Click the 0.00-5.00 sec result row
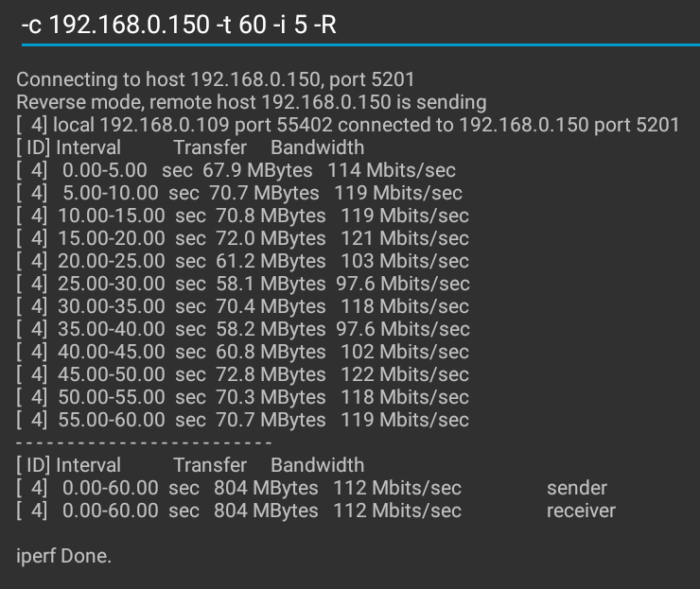The image size is (700, 589). (236, 170)
